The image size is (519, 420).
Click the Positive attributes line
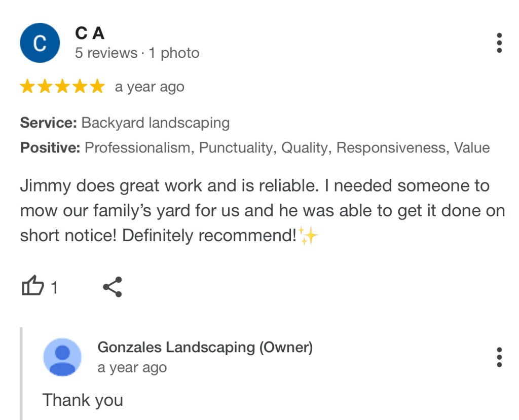click(255, 148)
